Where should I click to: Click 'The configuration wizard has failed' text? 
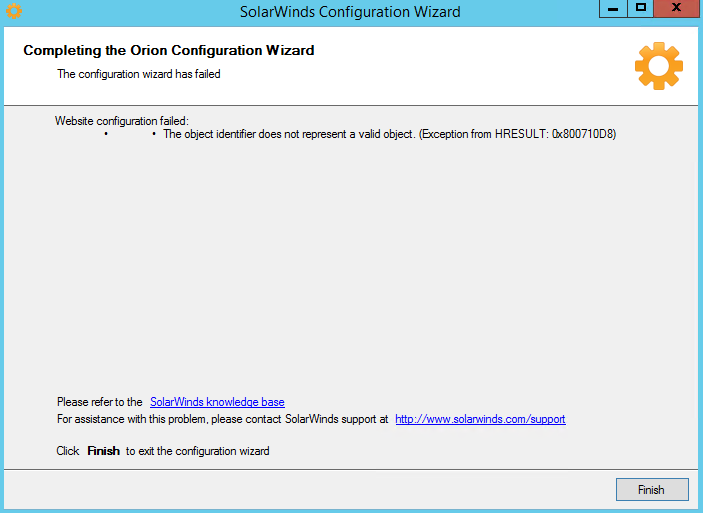(x=139, y=74)
